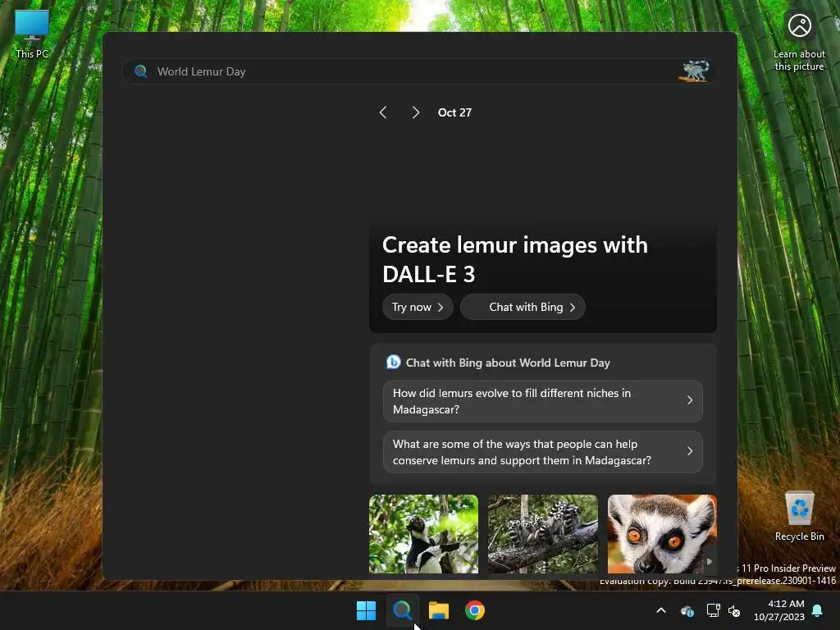This screenshot has height=630, width=840.
Task: Go to previous day with left arrow
Action: tap(382, 112)
